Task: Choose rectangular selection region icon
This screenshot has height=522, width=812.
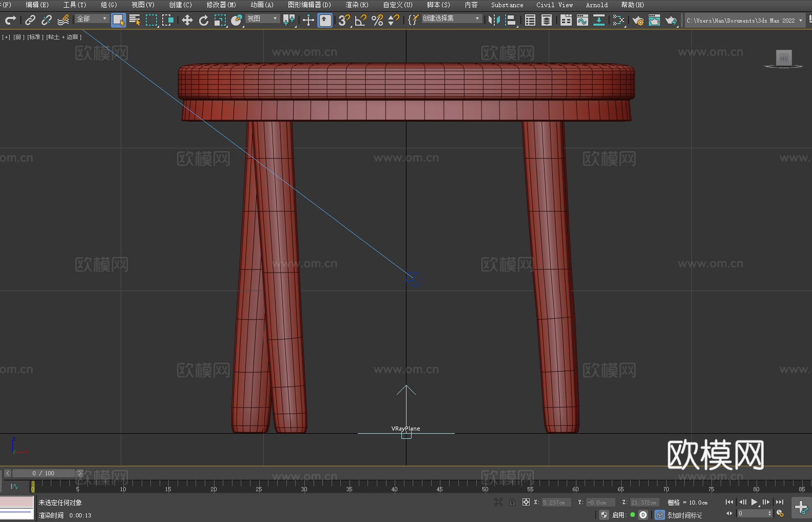Action: coord(151,20)
